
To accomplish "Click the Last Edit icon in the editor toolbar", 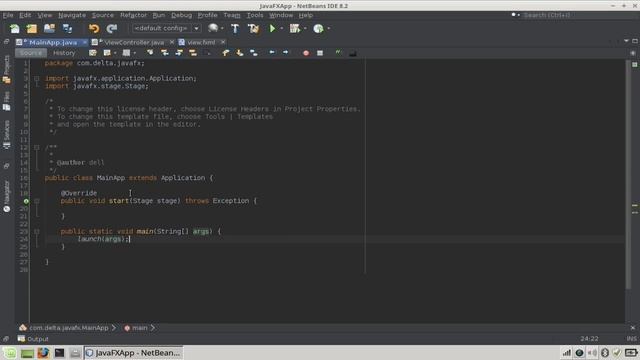I will click(x=93, y=53).
